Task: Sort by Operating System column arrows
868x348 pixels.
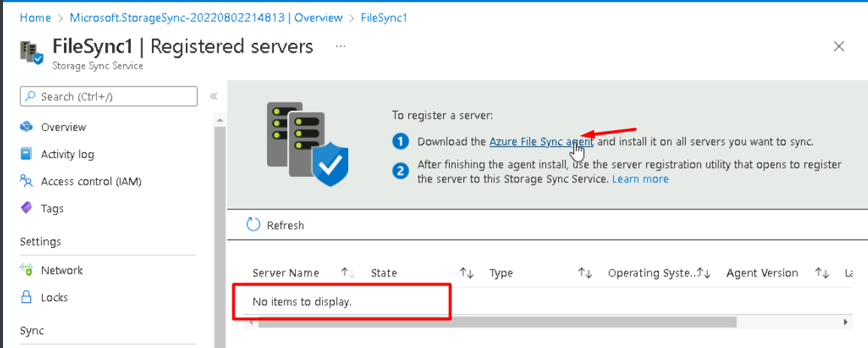Action: [703, 273]
